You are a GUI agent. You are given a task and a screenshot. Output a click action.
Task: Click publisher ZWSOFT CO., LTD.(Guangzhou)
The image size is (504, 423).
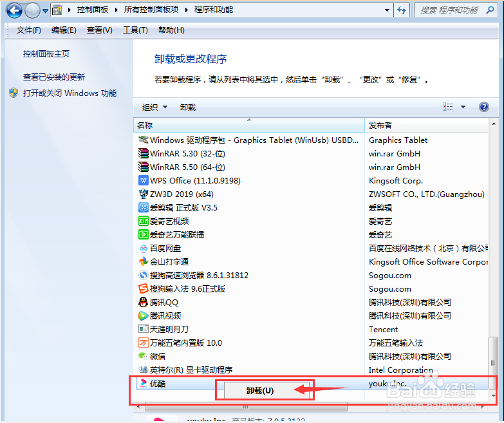(x=427, y=194)
